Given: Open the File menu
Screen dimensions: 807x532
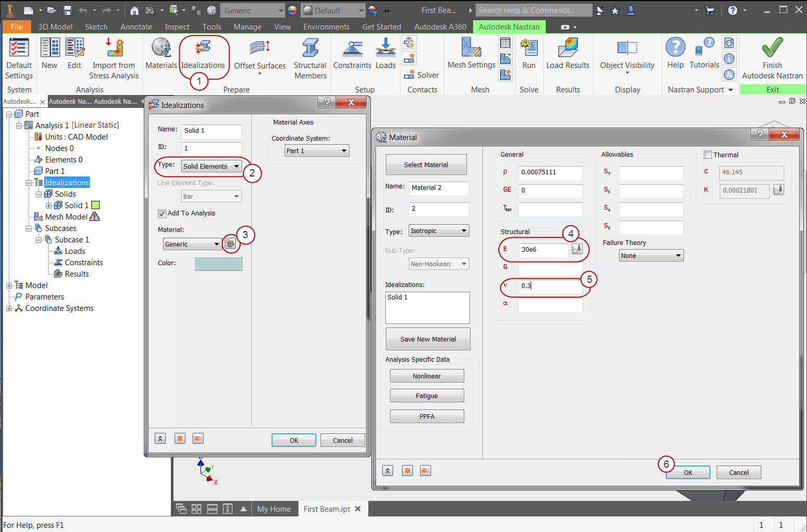Looking at the screenshot, I should point(17,27).
